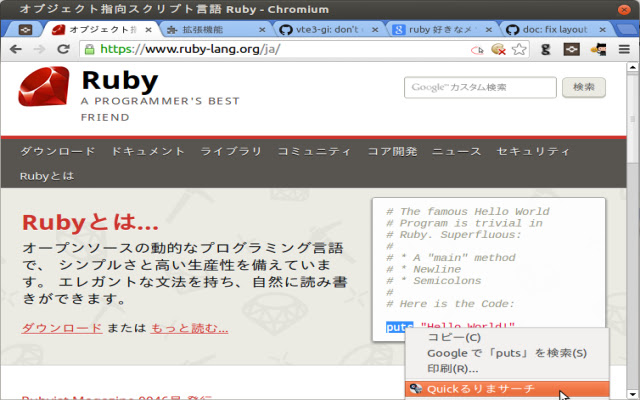Screen dimensions: 640x400
Task: Click the dark square extension icon in toolbar
Action: pos(571,49)
